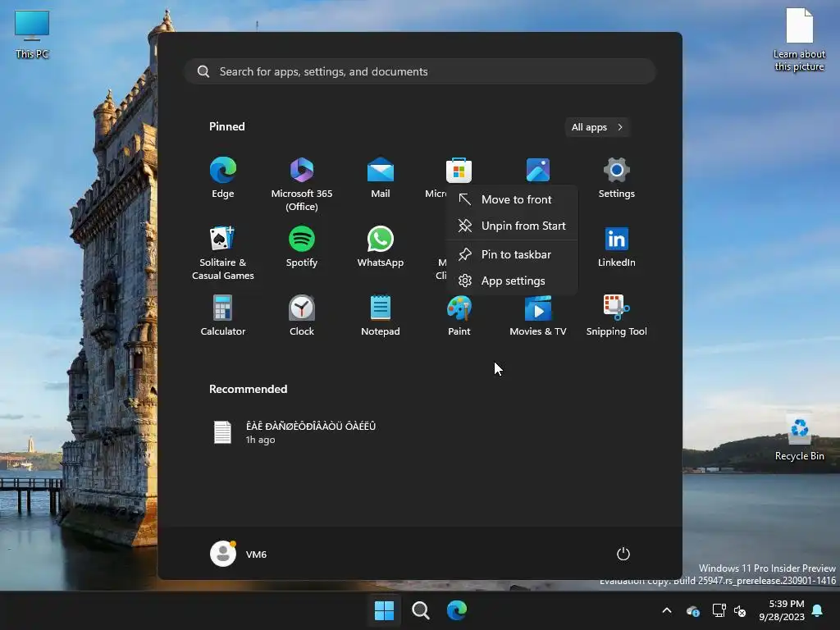The height and width of the screenshot is (630, 840).
Task: Select Learn about this picture icon
Action: click(799, 40)
